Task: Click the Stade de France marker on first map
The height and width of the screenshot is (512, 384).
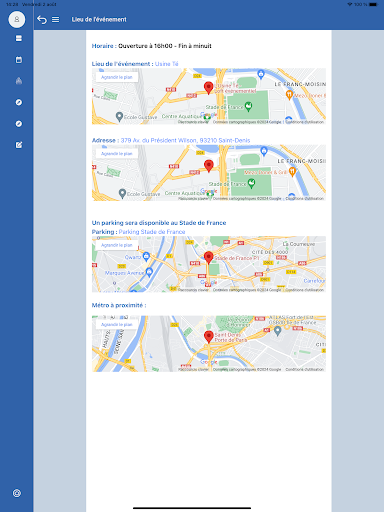Action: pyautogui.click(x=248, y=107)
